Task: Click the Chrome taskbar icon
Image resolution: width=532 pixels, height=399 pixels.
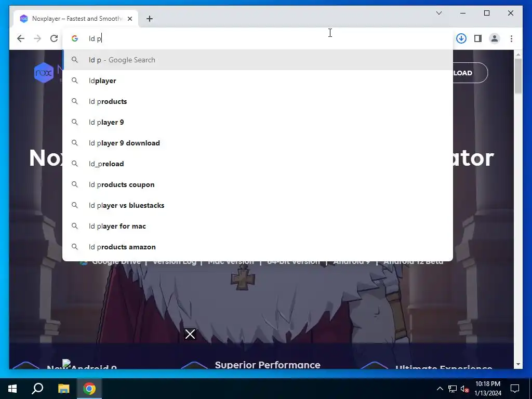Action: [89, 389]
